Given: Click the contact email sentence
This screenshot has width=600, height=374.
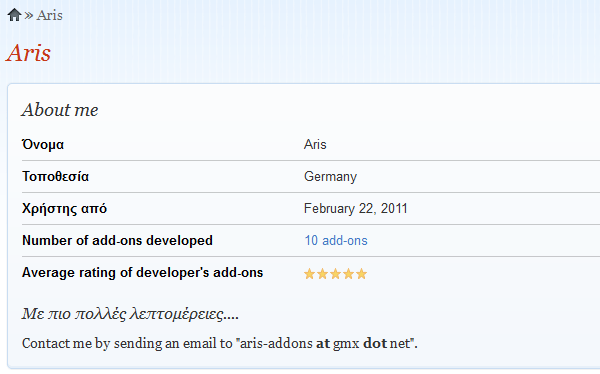Looking at the screenshot, I should (220, 343).
